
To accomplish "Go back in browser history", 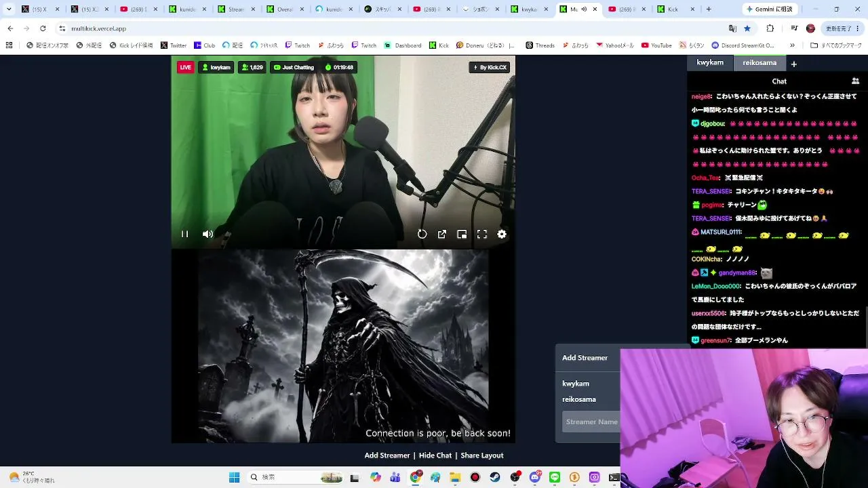I will coord(10,28).
